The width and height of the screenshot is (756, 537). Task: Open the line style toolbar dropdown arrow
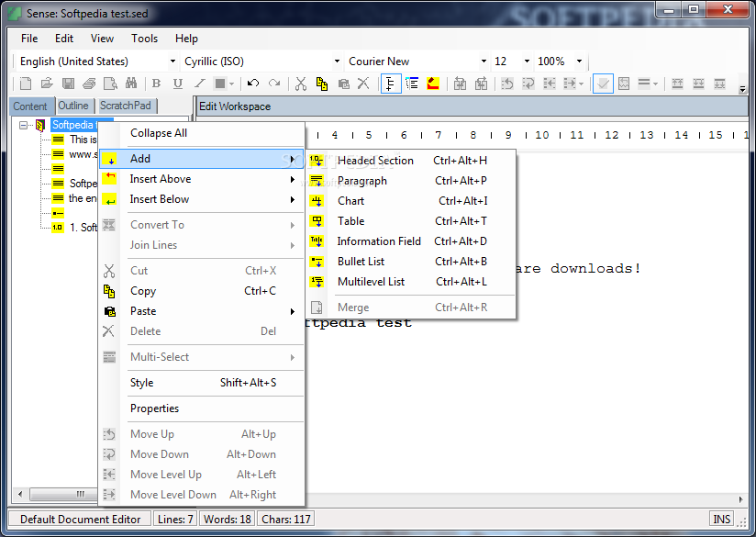pos(655,84)
